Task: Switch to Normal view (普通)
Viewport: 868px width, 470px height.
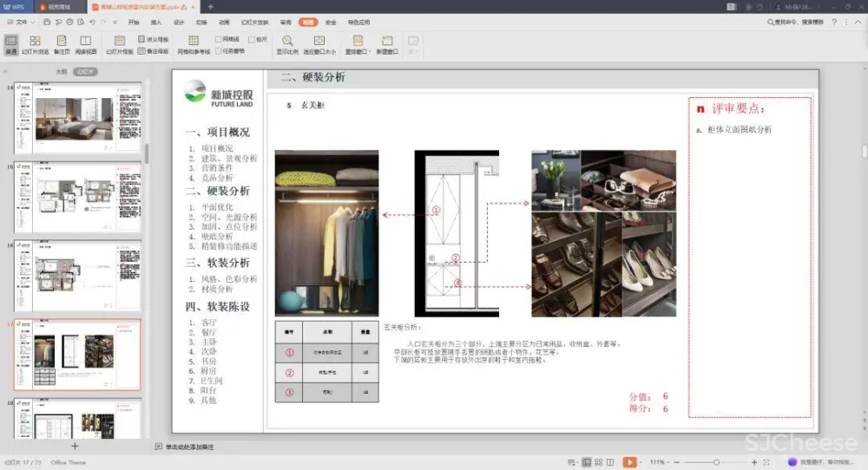Action: 11,44
